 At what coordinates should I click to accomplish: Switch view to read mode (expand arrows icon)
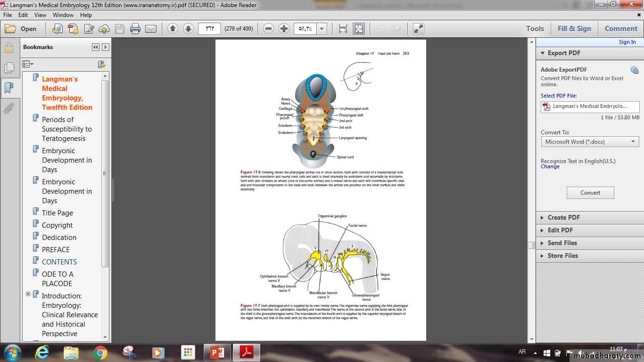tap(418, 29)
